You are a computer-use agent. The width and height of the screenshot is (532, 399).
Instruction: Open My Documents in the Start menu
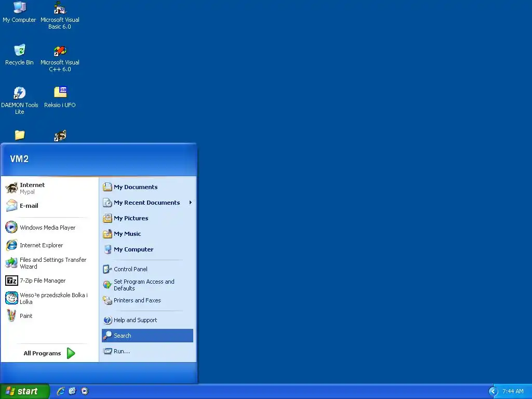(x=147, y=187)
